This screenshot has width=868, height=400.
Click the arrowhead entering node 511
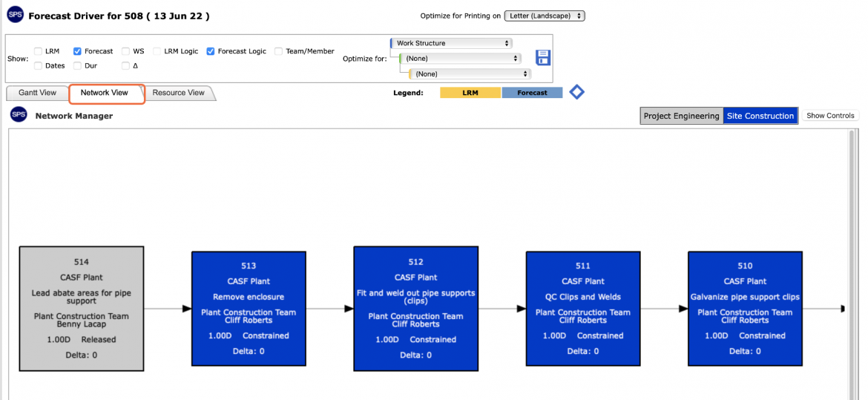[x=522, y=309]
